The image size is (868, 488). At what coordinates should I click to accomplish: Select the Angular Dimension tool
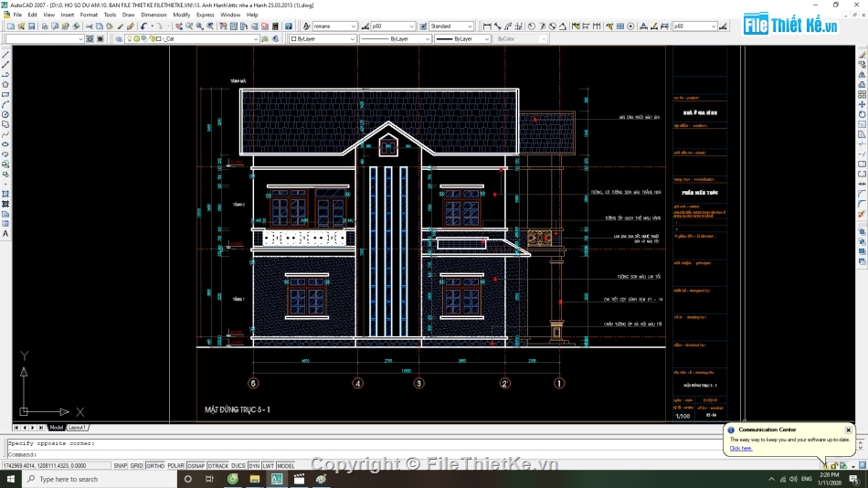click(563, 26)
